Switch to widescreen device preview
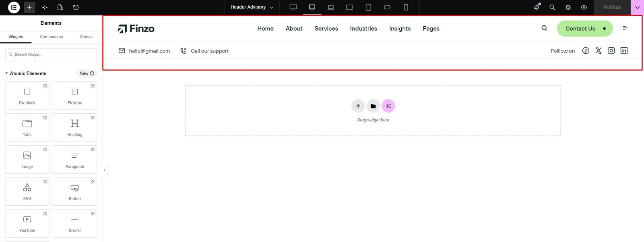This screenshot has height=242, width=644. click(x=293, y=7)
